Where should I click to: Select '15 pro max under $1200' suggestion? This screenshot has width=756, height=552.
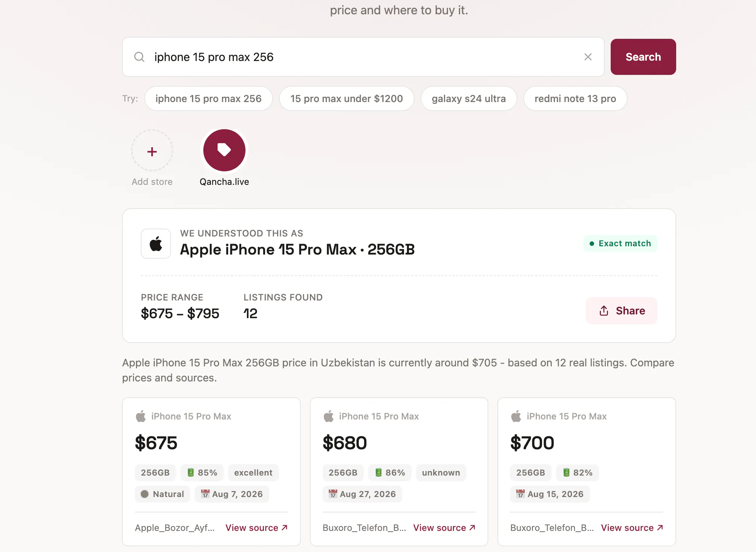346,99
